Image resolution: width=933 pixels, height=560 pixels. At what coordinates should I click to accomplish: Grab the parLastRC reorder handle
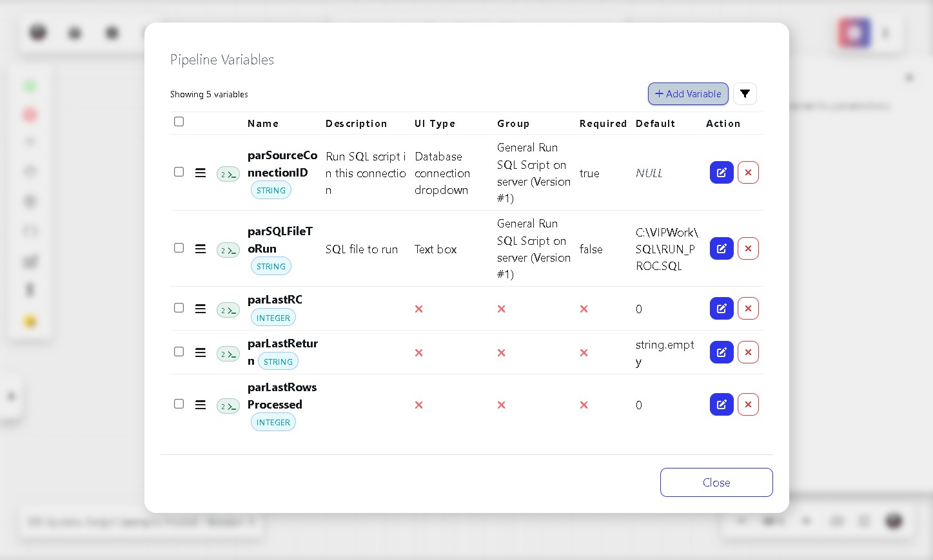pyautogui.click(x=201, y=309)
